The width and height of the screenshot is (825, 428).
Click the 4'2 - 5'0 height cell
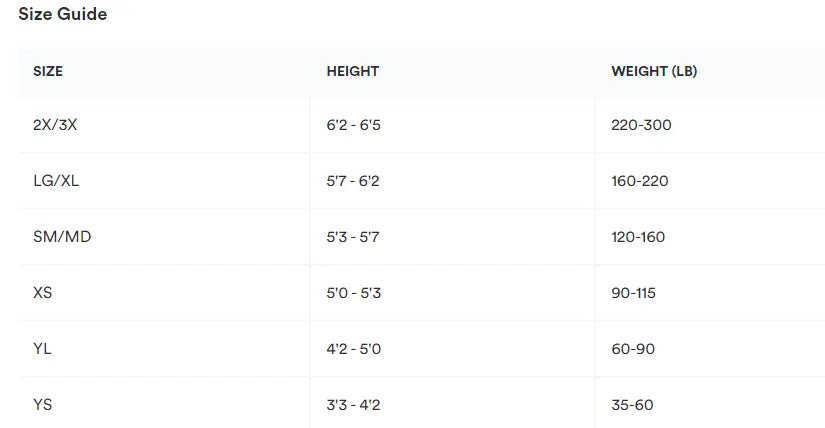[354, 349]
